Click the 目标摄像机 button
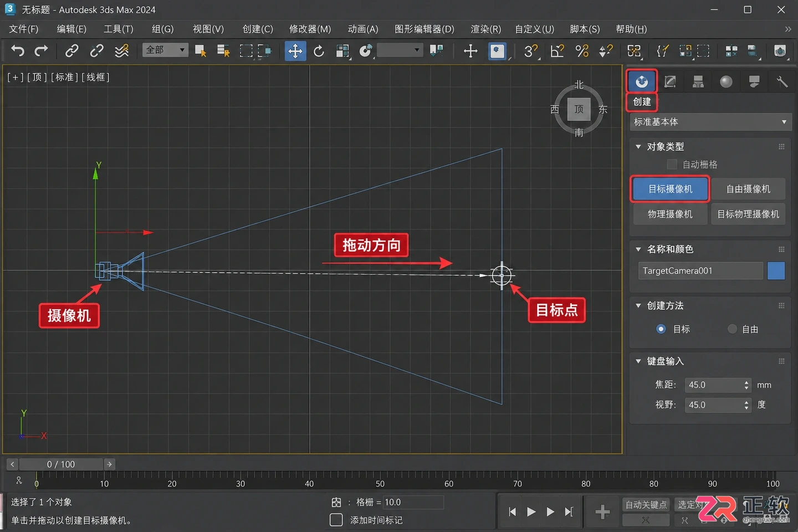The image size is (798, 532). (x=670, y=189)
